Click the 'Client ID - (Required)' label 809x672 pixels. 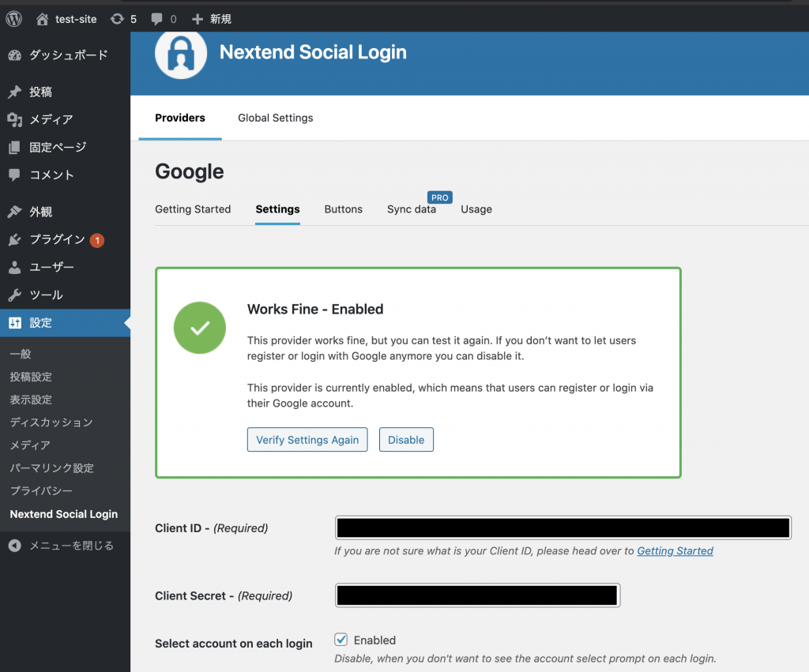click(x=212, y=528)
